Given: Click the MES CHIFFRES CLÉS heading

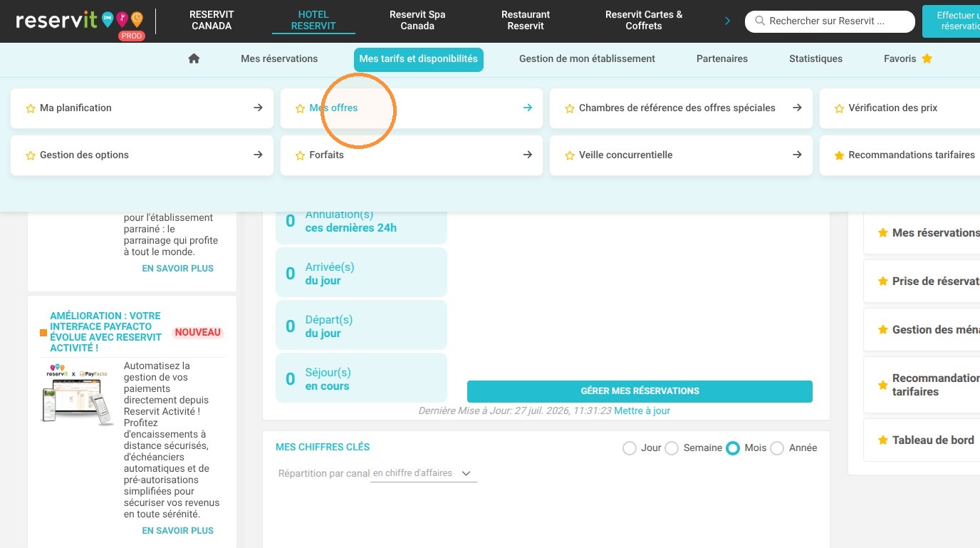Looking at the screenshot, I should (323, 448).
